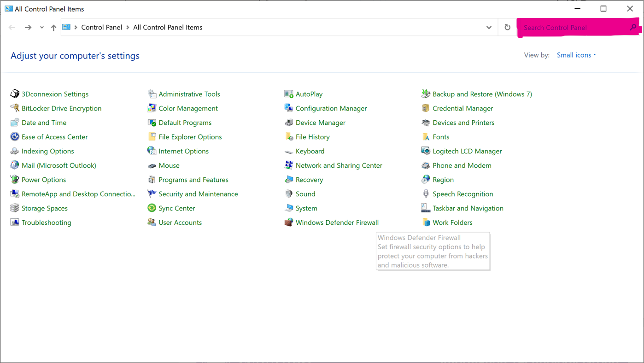Open Security and Maintenance link

click(198, 194)
